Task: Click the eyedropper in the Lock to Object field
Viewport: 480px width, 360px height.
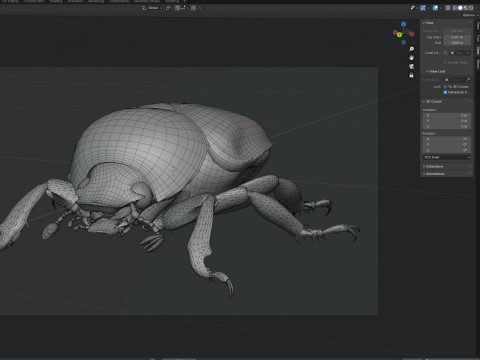Action: pyautogui.click(x=468, y=80)
